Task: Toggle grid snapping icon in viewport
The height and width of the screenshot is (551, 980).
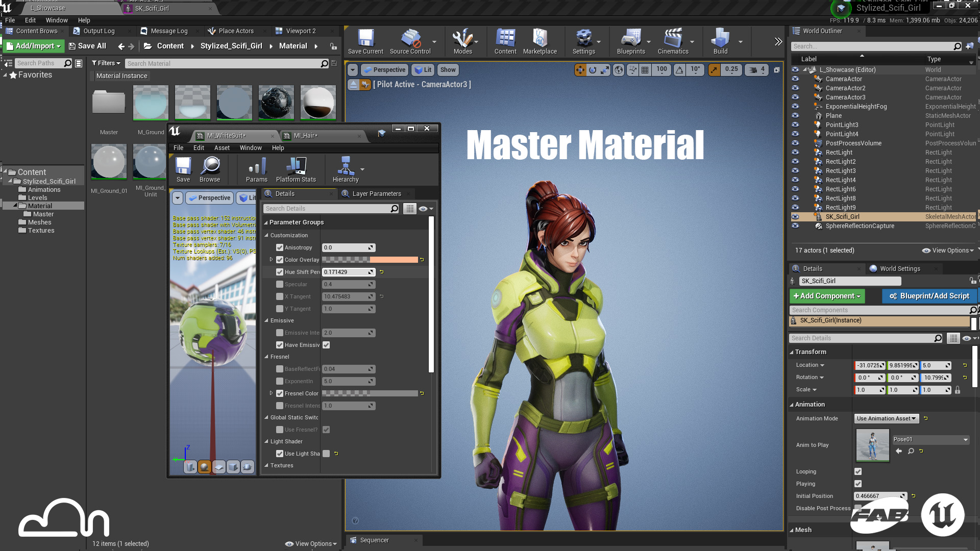Action: coord(645,70)
